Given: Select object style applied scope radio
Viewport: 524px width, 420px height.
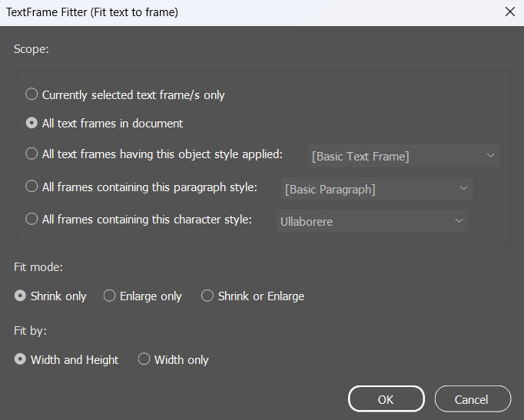Looking at the screenshot, I should (x=32, y=154).
